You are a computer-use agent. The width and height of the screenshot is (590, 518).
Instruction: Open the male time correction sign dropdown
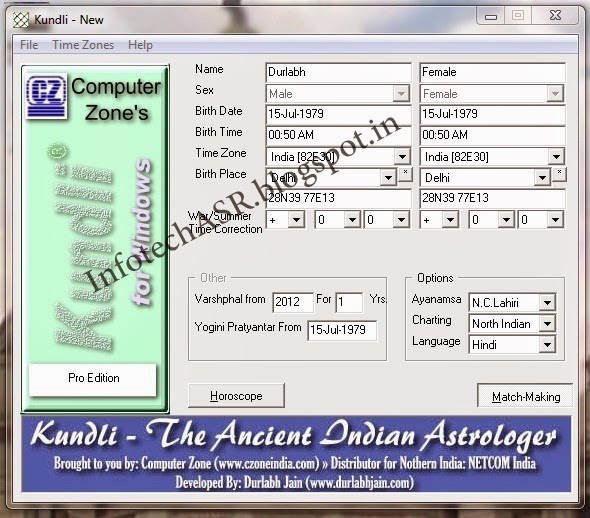point(297,220)
